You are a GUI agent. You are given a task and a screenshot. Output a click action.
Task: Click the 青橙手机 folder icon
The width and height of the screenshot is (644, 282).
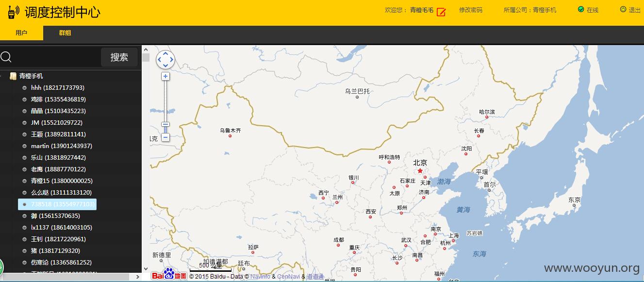13,76
